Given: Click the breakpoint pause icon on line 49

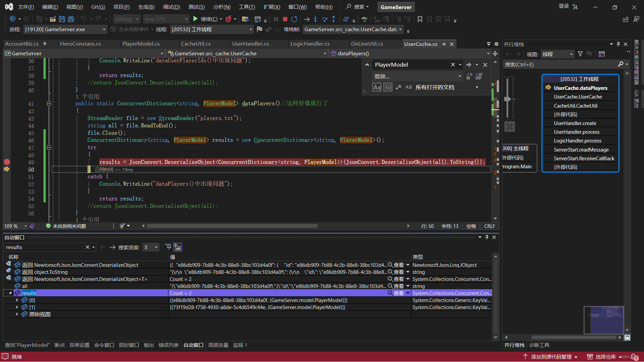Looking at the screenshot, I should click(7, 161).
